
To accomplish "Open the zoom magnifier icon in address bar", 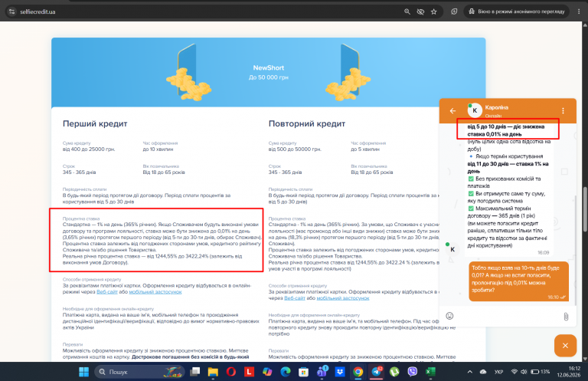I will coord(407,11).
